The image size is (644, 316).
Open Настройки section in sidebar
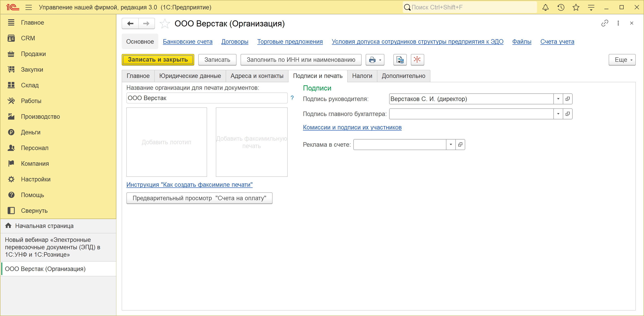point(58,179)
